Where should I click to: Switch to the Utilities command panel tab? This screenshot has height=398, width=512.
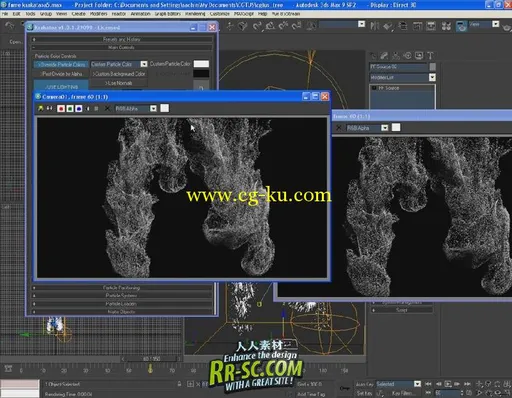pyautogui.click(x=430, y=56)
